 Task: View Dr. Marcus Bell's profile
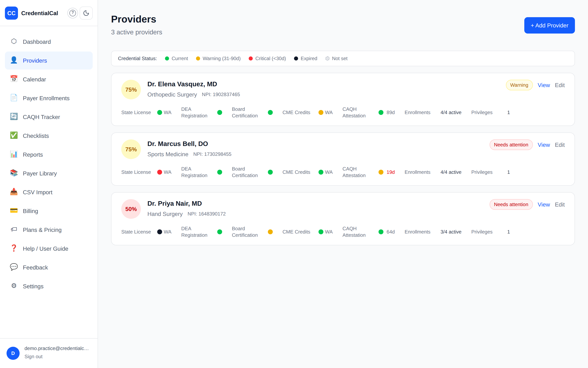point(543,145)
